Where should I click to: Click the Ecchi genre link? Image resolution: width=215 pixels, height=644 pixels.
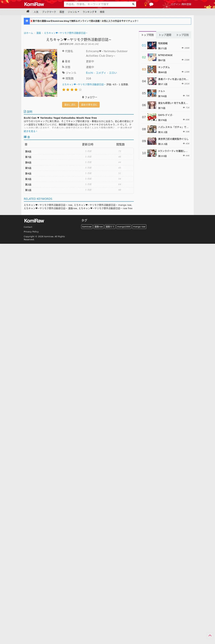click(89, 73)
